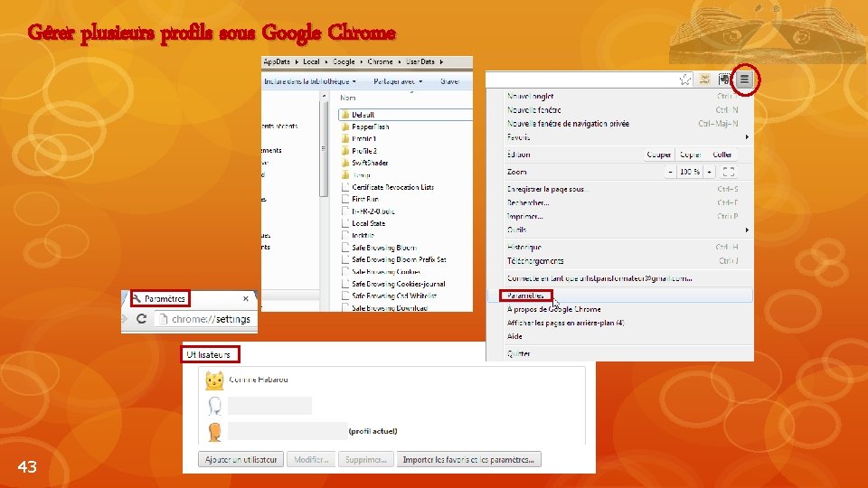Click the Couper button in Édition row
Image resolution: width=868 pixels, height=488 pixels.
659,155
